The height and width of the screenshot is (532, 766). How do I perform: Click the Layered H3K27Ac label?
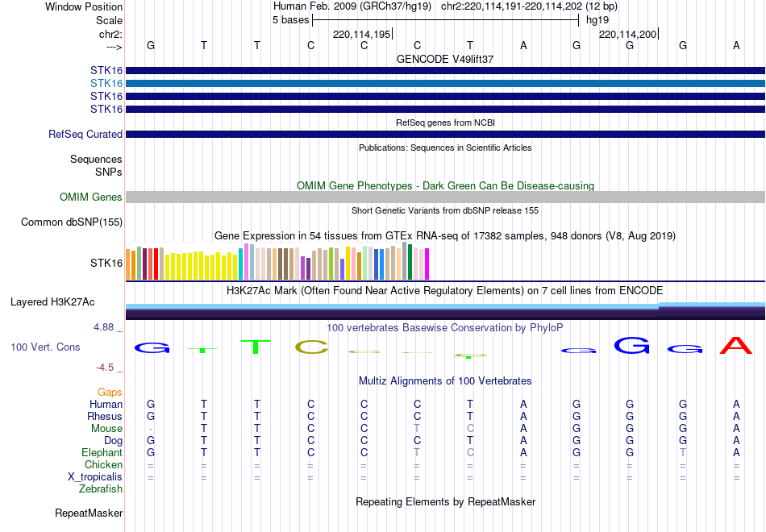[x=52, y=302]
